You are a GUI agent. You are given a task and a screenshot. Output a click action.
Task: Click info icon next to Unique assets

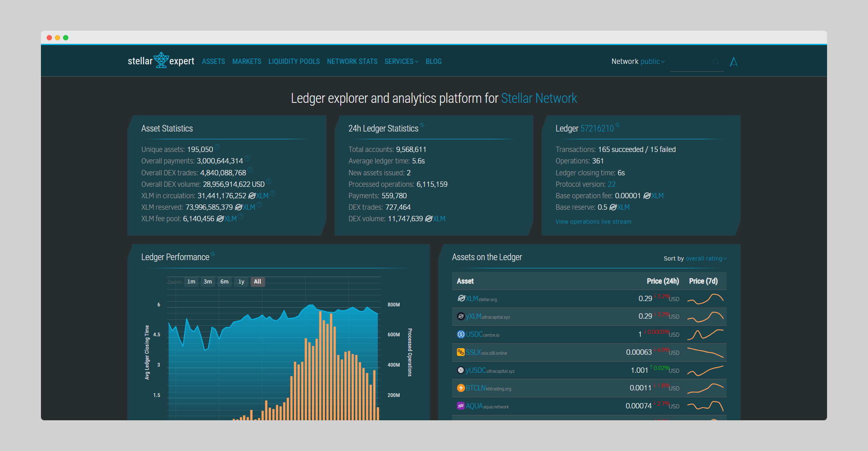click(217, 147)
